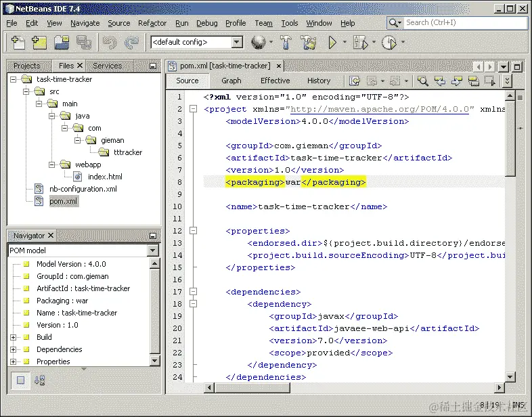Minimize the Files panel group
The width and height of the screenshot is (532, 417).
153,66
